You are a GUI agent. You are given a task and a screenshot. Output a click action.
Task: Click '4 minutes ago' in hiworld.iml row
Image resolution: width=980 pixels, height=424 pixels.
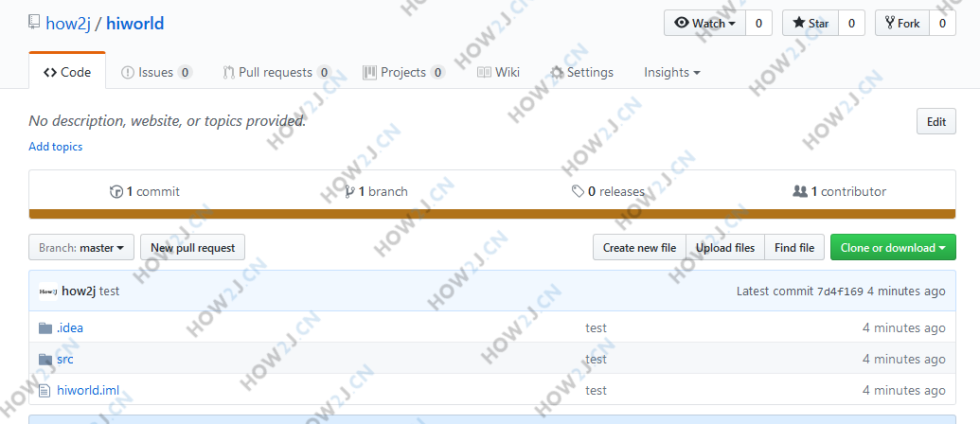(903, 390)
